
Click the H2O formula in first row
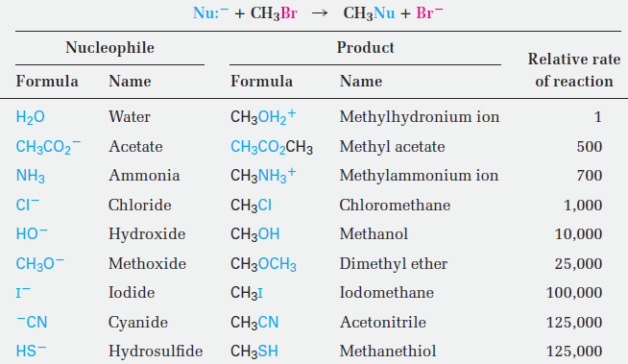[x=30, y=117]
